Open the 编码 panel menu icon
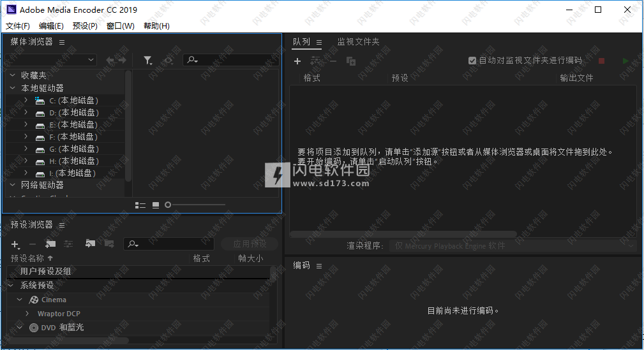The image size is (644, 350). [319, 266]
